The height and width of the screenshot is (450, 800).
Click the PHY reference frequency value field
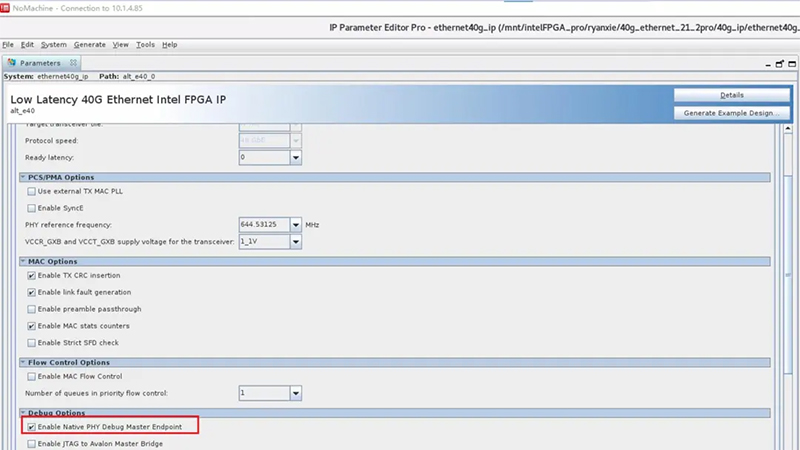point(264,224)
